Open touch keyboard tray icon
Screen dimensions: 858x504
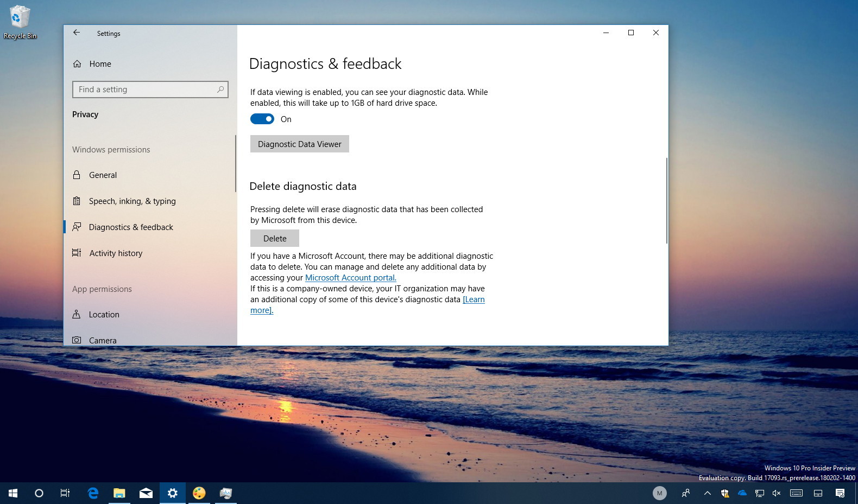pyautogui.click(x=796, y=493)
